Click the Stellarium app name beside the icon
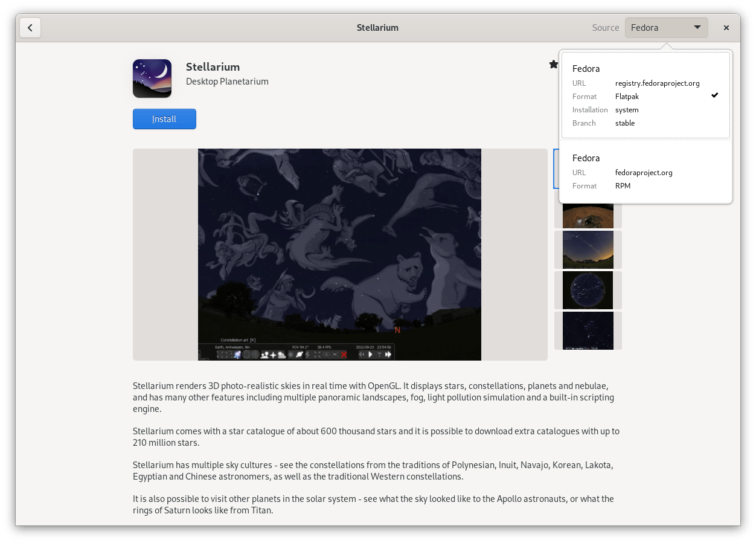Viewport: 756px width, 543px height. [x=213, y=67]
